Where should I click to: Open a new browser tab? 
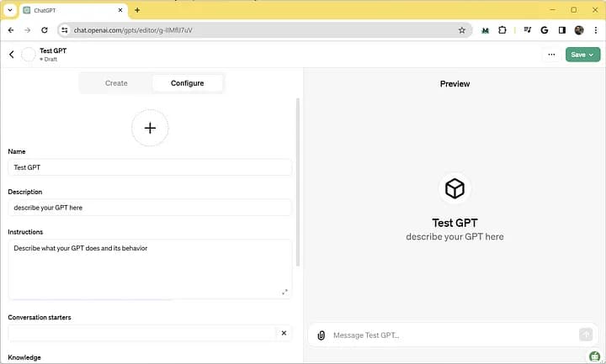tap(137, 10)
